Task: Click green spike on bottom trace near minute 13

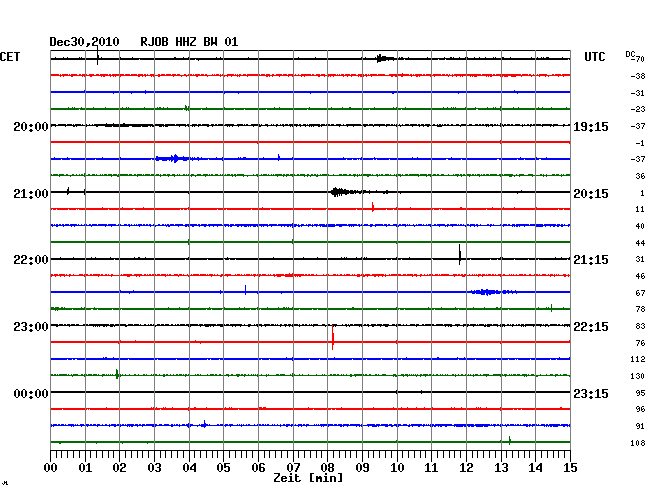Action: click(x=509, y=440)
